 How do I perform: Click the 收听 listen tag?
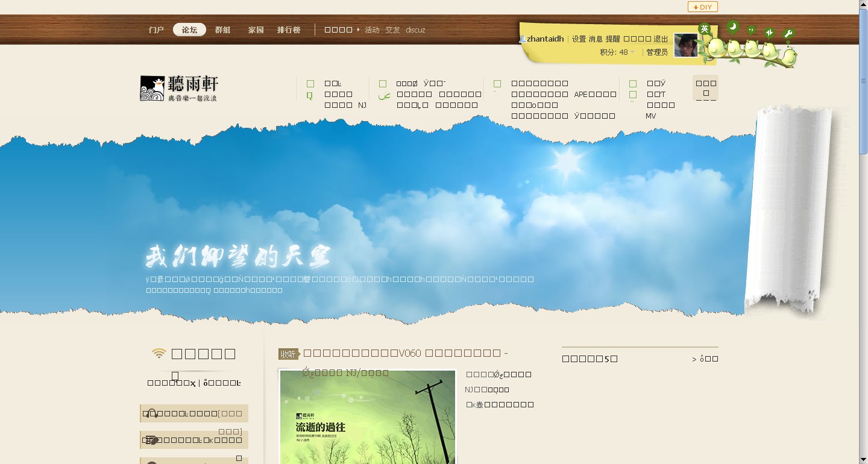[289, 354]
